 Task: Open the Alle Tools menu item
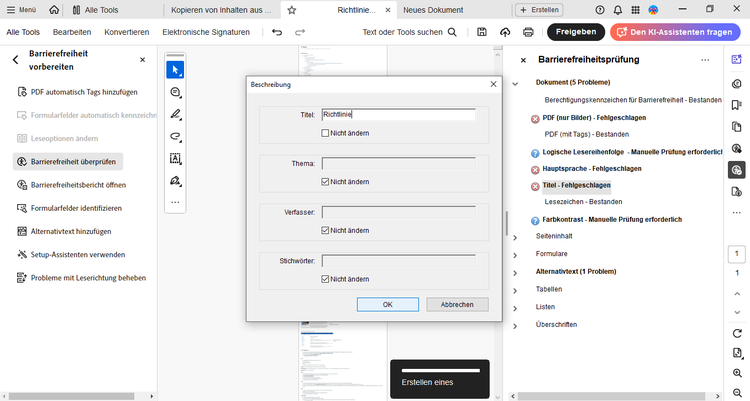[23, 32]
